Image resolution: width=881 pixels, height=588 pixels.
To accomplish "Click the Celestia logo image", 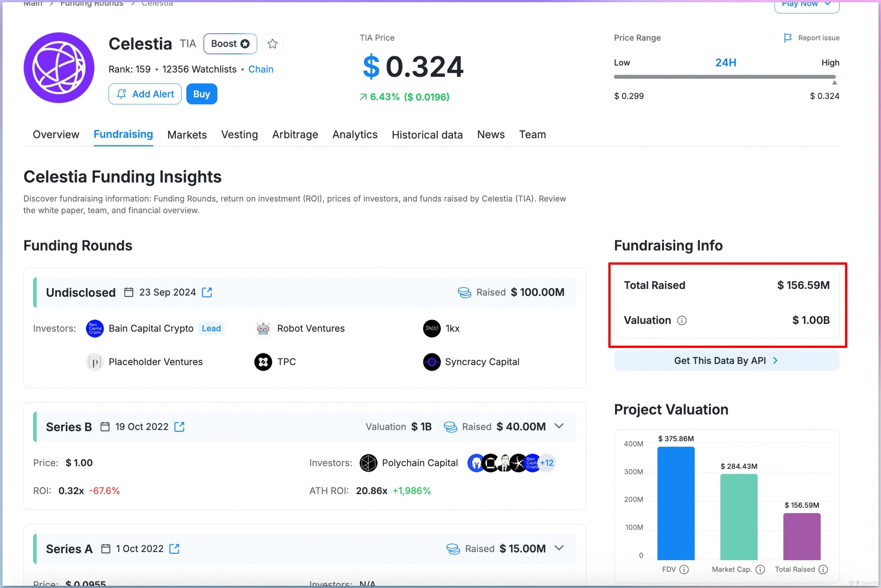I will pyautogui.click(x=59, y=67).
